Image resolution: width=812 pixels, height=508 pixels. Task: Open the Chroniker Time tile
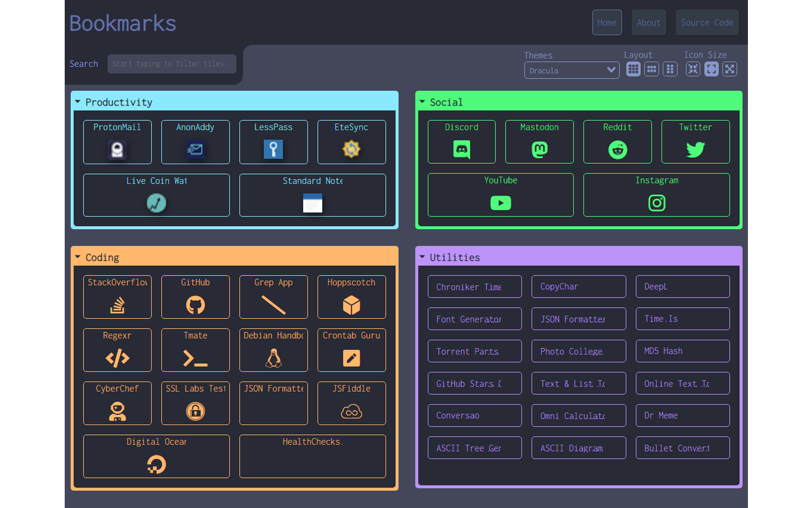475,286
